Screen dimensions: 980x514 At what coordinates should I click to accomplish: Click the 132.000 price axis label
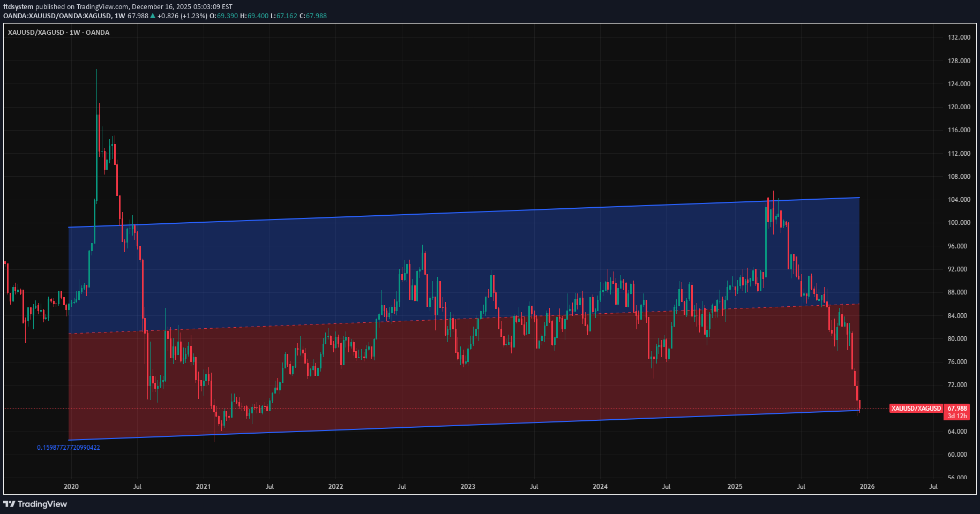click(x=959, y=37)
